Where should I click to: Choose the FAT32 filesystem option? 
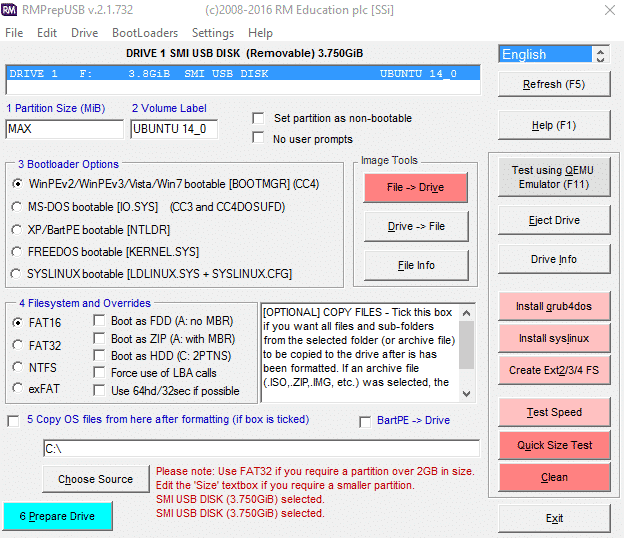pyautogui.click(x=17, y=345)
